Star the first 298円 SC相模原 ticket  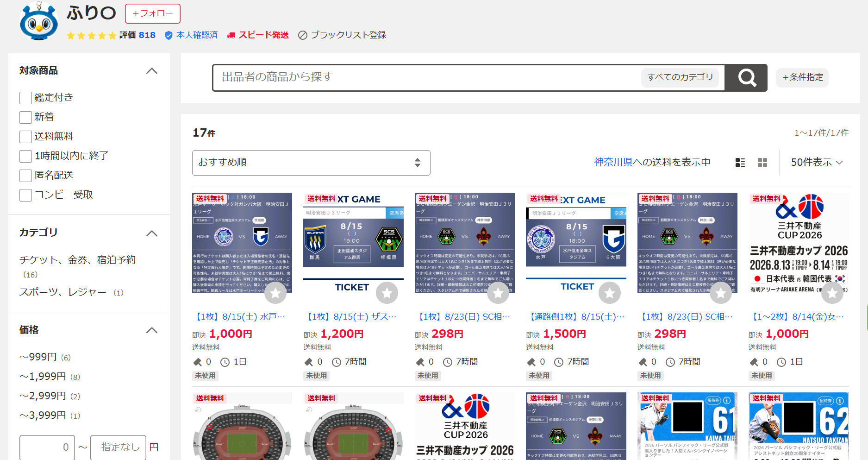tap(498, 293)
